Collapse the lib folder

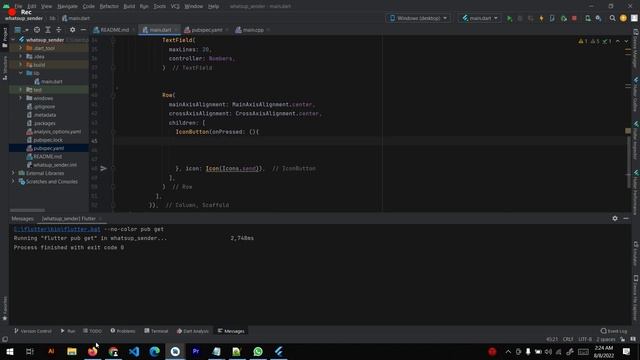21,73
